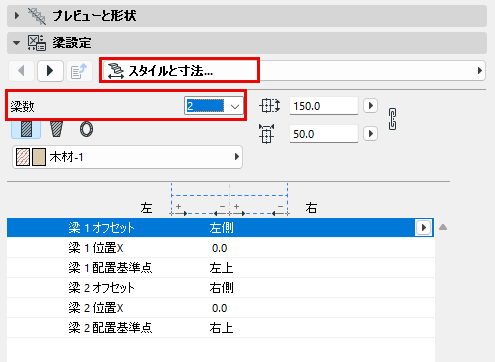
Task: Click the beam width field 50.0
Action: (x=324, y=134)
